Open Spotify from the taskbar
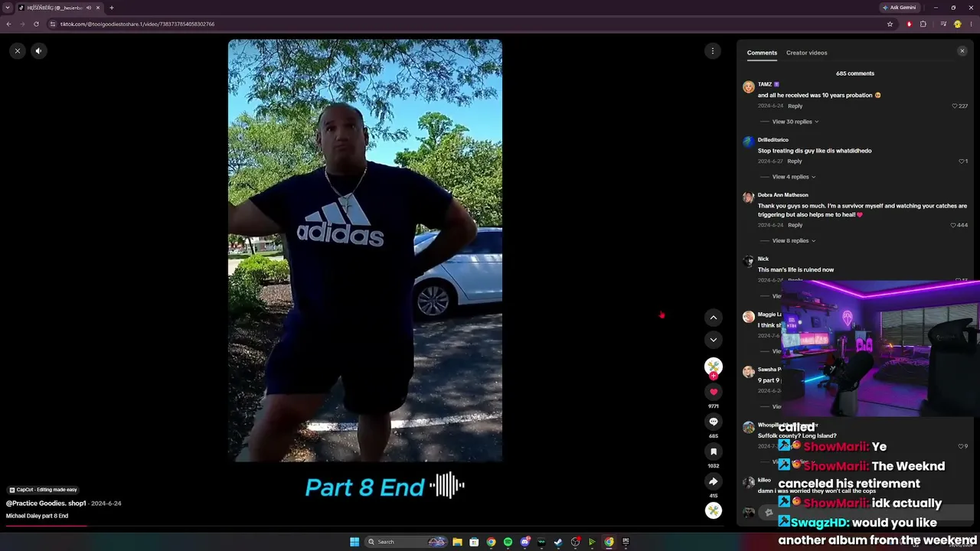This screenshot has height=551, width=980. tap(508, 542)
